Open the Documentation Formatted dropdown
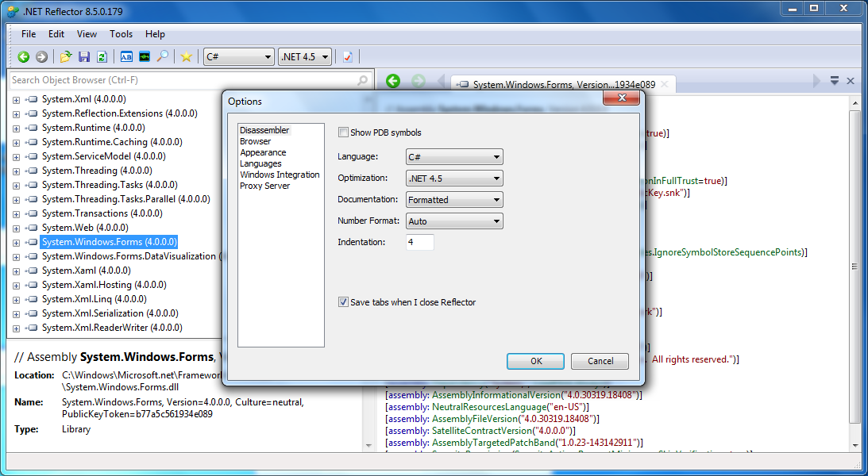The height and width of the screenshot is (476, 868). click(454, 200)
